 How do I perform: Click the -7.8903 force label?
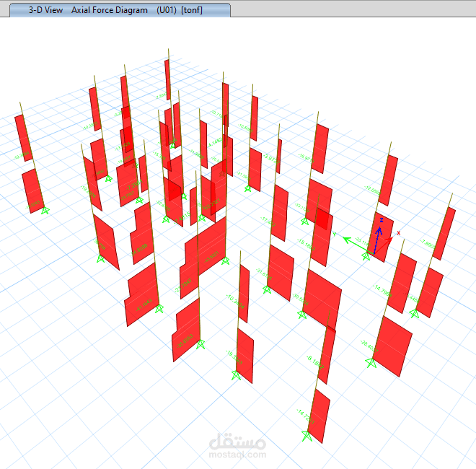[x=428, y=244]
